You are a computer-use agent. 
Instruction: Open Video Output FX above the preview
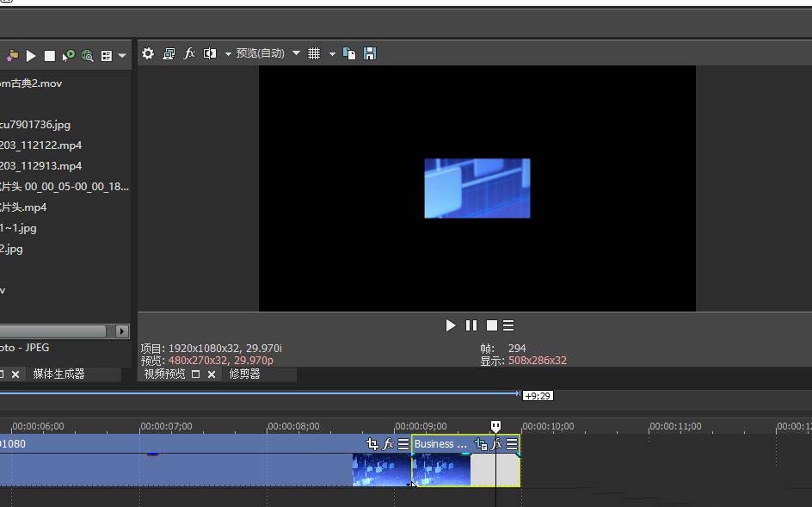point(190,53)
